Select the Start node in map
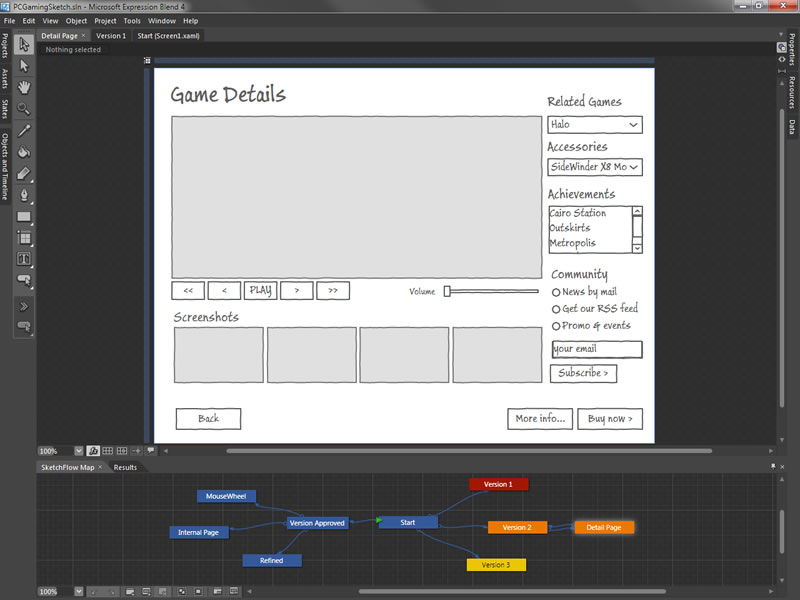Image resolution: width=800 pixels, height=600 pixels. point(408,522)
